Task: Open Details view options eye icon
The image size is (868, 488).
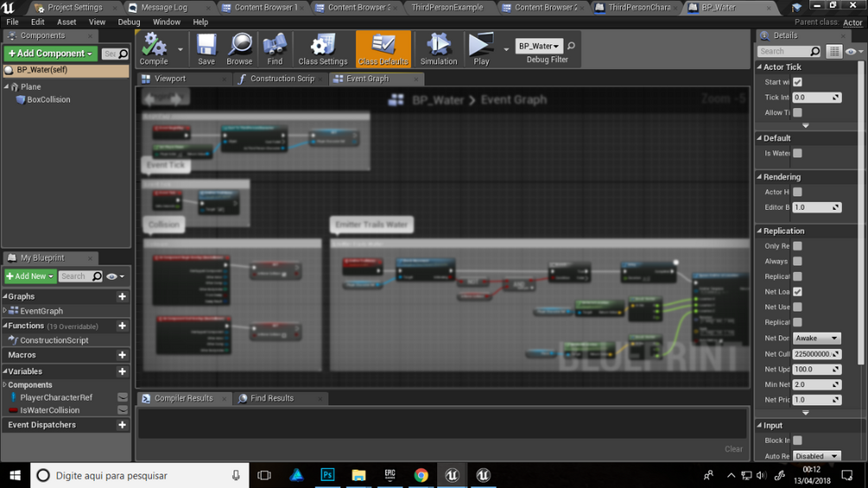Action: coord(854,52)
